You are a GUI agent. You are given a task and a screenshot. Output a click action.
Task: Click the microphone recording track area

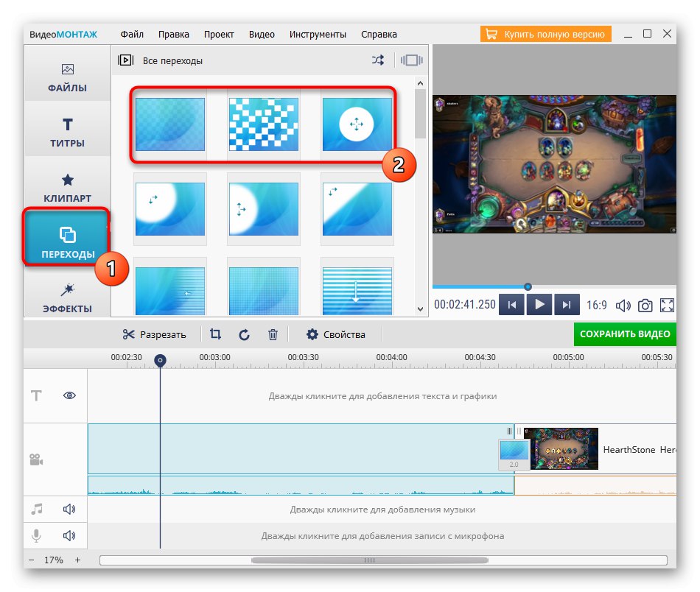(x=382, y=536)
